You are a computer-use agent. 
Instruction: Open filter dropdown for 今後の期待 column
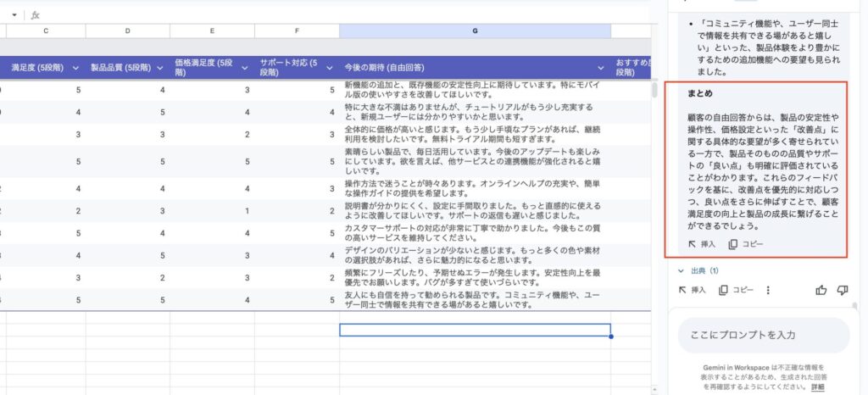click(x=601, y=68)
